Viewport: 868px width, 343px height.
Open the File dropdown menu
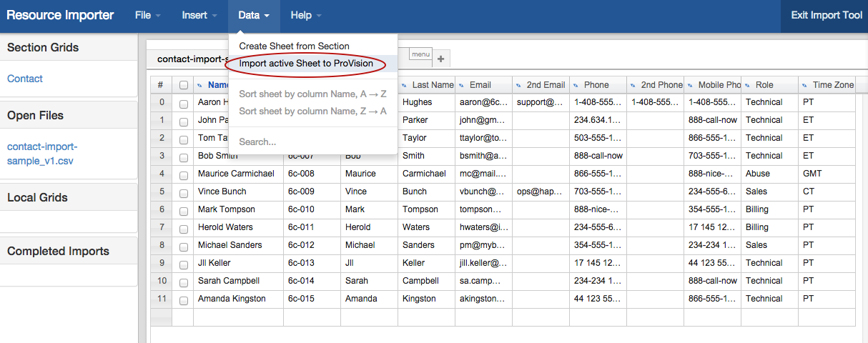[x=147, y=16]
